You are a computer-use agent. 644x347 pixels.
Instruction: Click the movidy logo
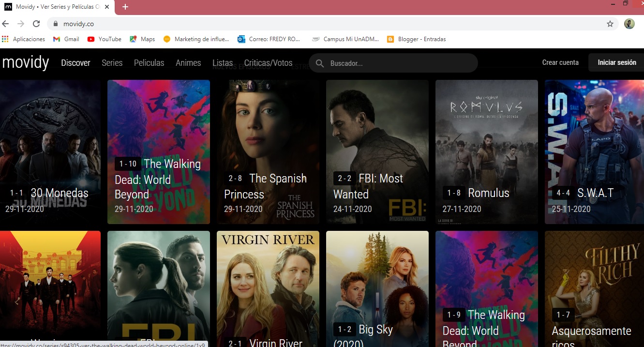26,62
